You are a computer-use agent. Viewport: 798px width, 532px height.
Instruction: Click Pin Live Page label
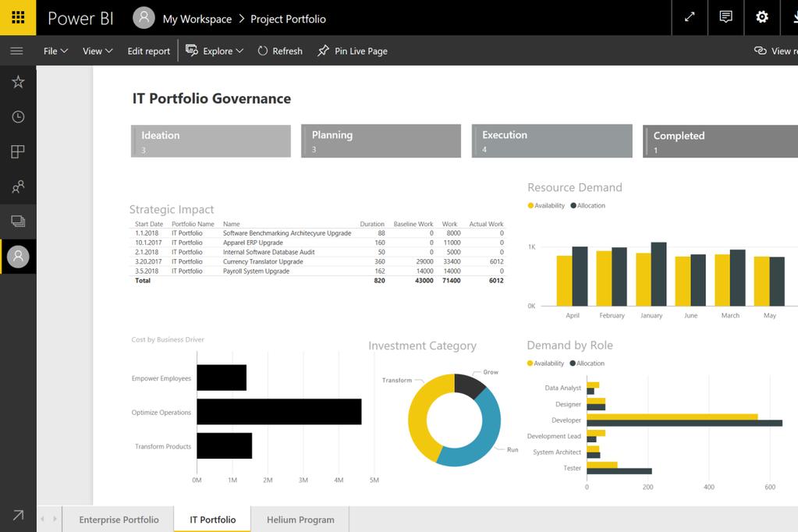[361, 51]
